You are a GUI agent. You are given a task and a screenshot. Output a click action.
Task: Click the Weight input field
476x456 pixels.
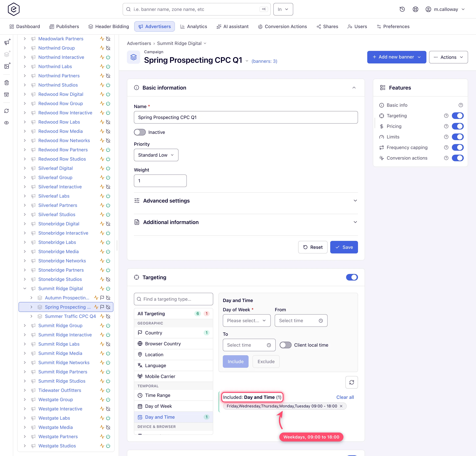point(160,181)
